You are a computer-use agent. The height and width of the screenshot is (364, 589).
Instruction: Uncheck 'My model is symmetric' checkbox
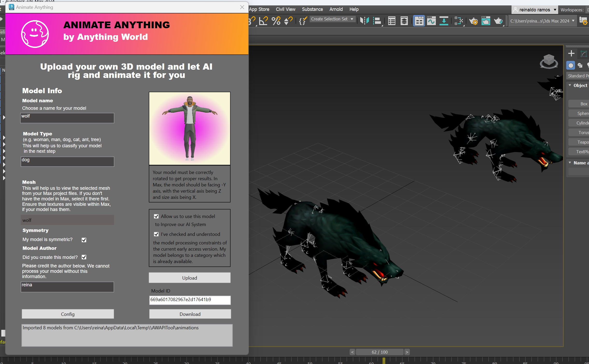tap(84, 240)
